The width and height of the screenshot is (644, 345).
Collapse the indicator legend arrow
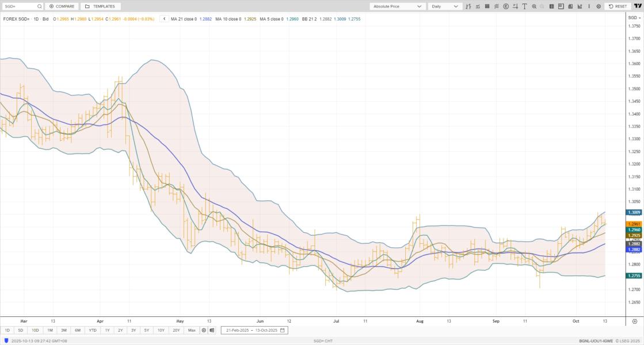[164, 19]
